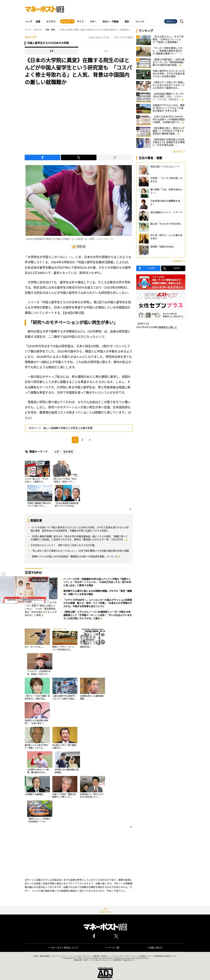This screenshot has height=980, width=210.
Task: Select page 1 in pagination
Action: click(75, 440)
